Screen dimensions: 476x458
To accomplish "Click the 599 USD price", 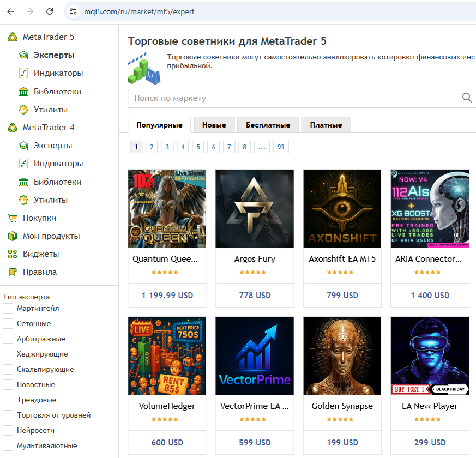I will tap(255, 443).
